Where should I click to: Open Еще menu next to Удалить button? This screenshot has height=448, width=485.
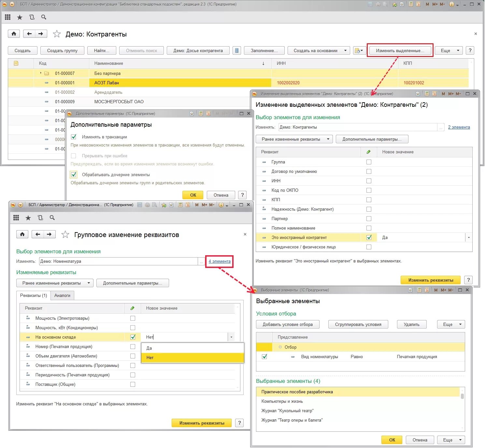pos(451,324)
